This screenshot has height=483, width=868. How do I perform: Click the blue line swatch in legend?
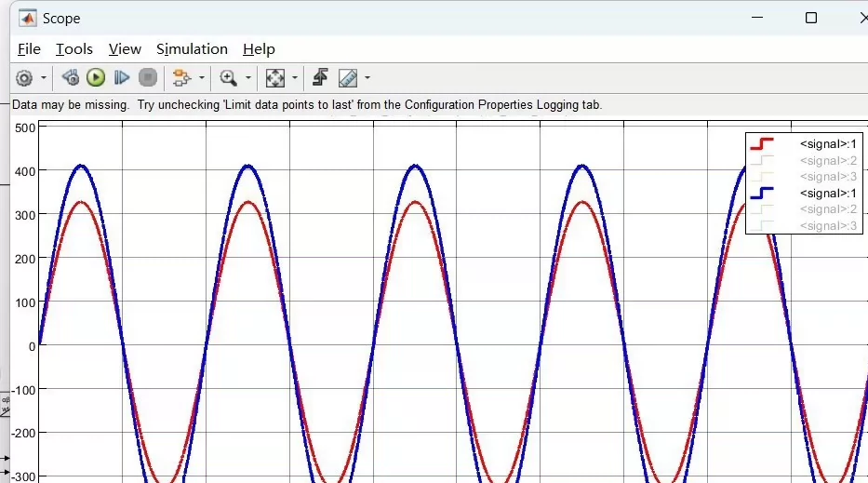tap(762, 193)
